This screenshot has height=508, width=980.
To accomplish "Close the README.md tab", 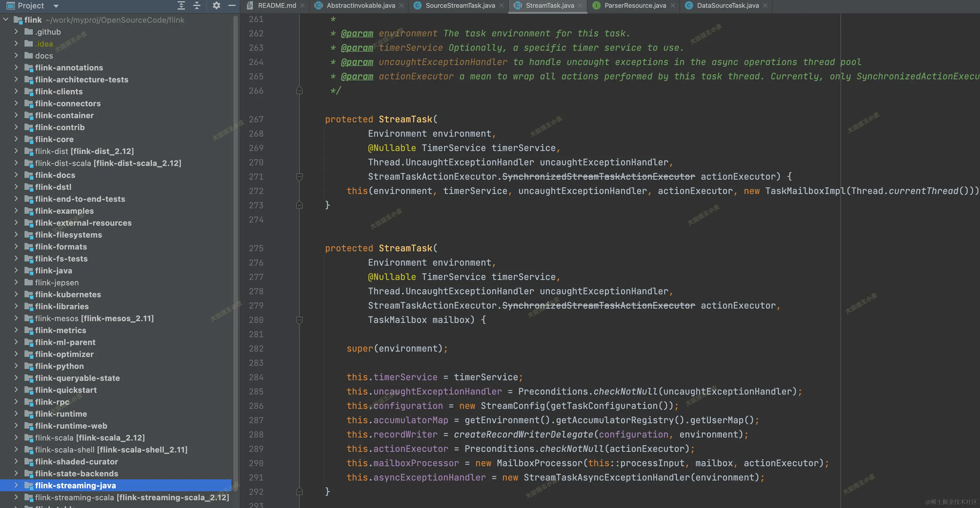I will pos(302,5).
